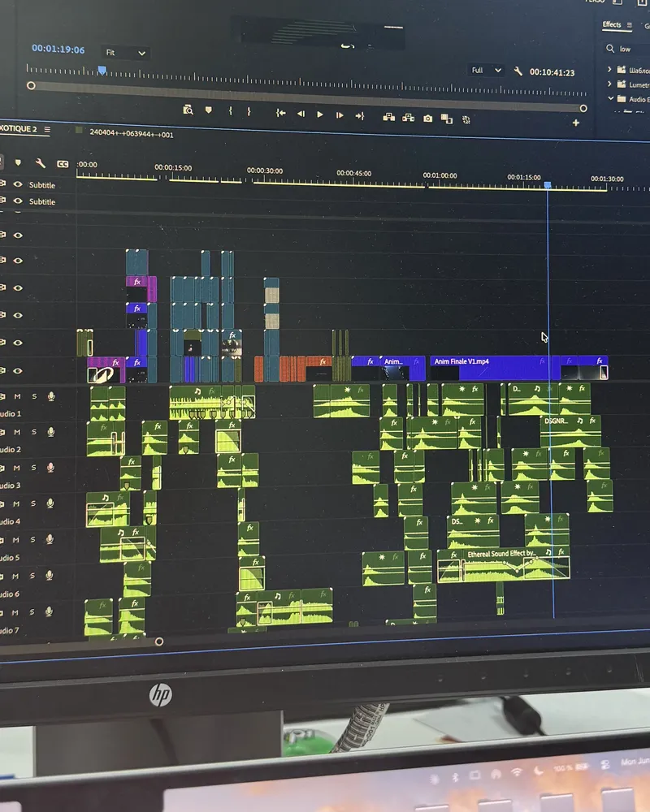
Task: Solo the Audio 7 track
Action: tap(32, 612)
